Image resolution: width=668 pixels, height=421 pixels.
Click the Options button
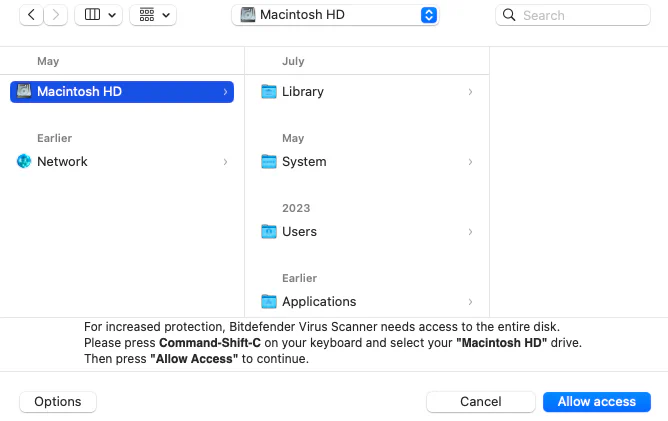58,401
